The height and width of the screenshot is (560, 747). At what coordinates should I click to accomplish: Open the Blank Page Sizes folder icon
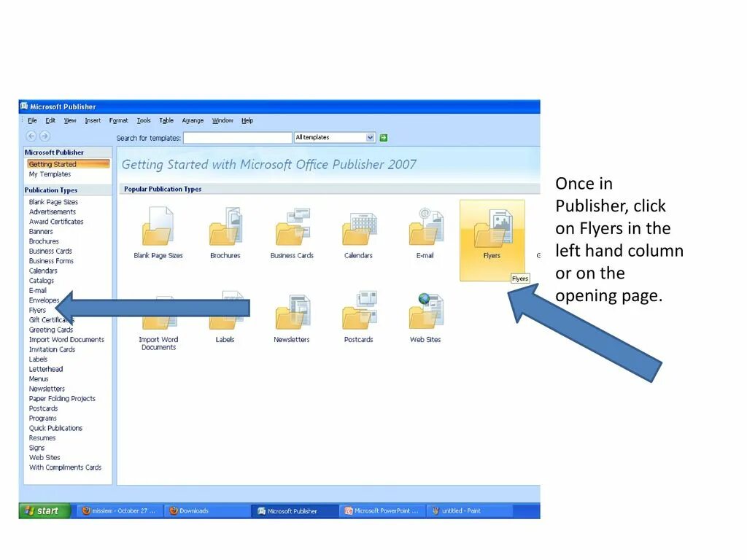point(158,227)
